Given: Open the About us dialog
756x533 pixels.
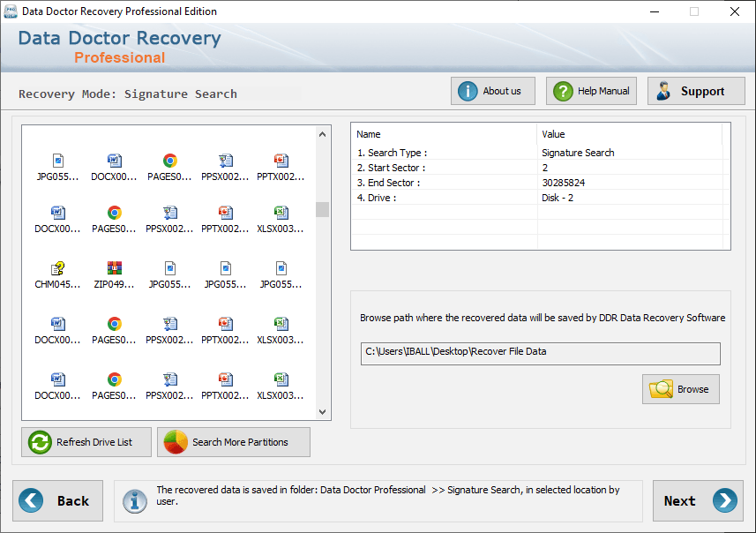Looking at the screenshot, I should [x=493, y=91].
